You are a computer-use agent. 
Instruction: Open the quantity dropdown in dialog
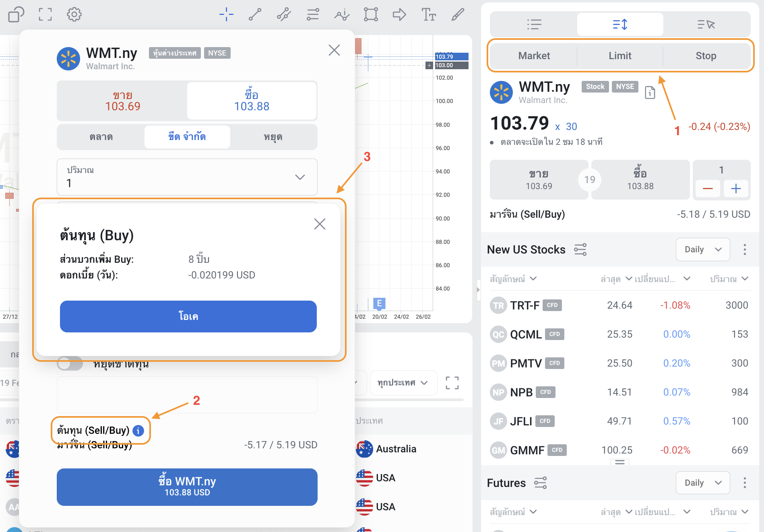(x=187, y=177)
